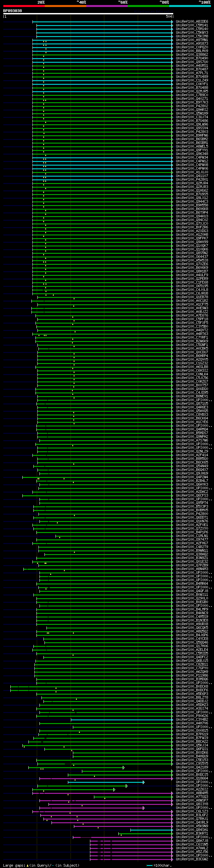214x868 pixels.
Task: Click hit label UniRef100_Q4RMQ4
Action: tap(192, 429)
